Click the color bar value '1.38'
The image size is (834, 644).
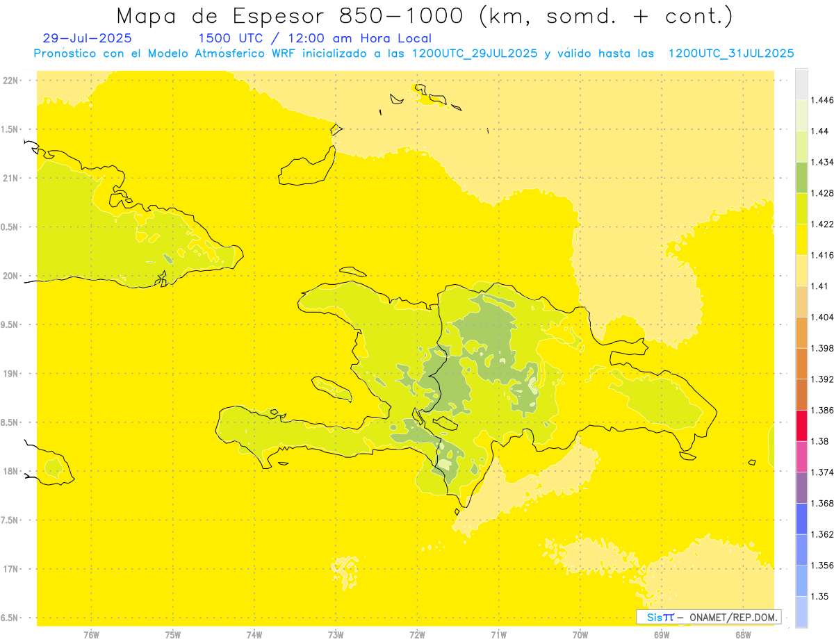pyautogui.click(x=821, y=441)
